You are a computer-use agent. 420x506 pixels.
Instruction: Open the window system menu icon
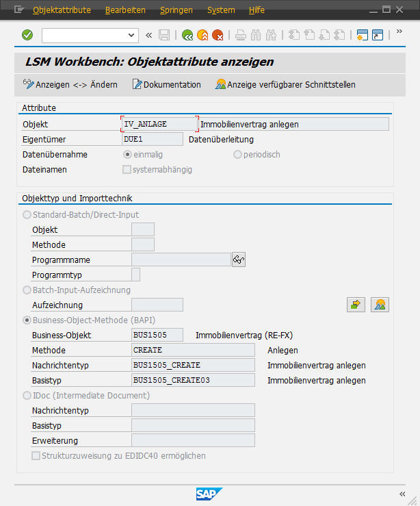pos(19,10)
